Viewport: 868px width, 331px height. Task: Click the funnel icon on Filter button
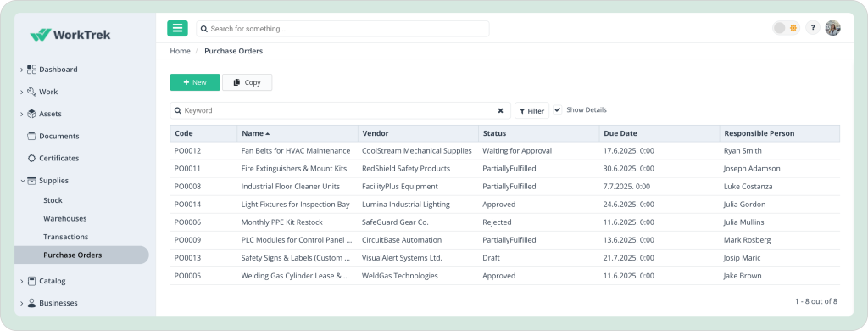pos(522,111)
